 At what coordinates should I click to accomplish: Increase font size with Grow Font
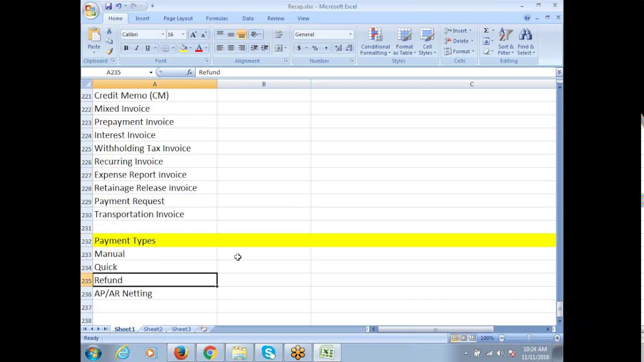pos(194,35)
